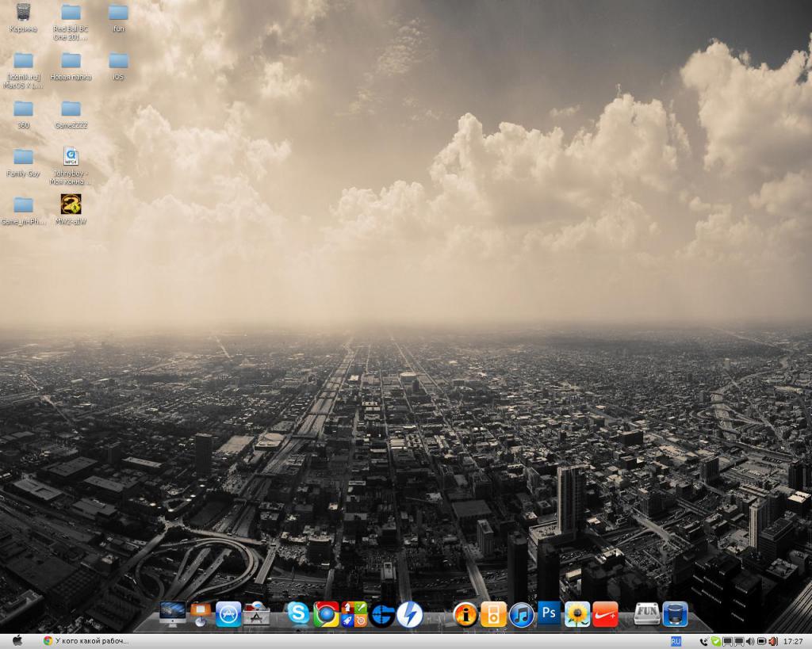The width and height of the screenshot is (812, 649).
Task: Click the green shield tray icon
Action: 716,640
